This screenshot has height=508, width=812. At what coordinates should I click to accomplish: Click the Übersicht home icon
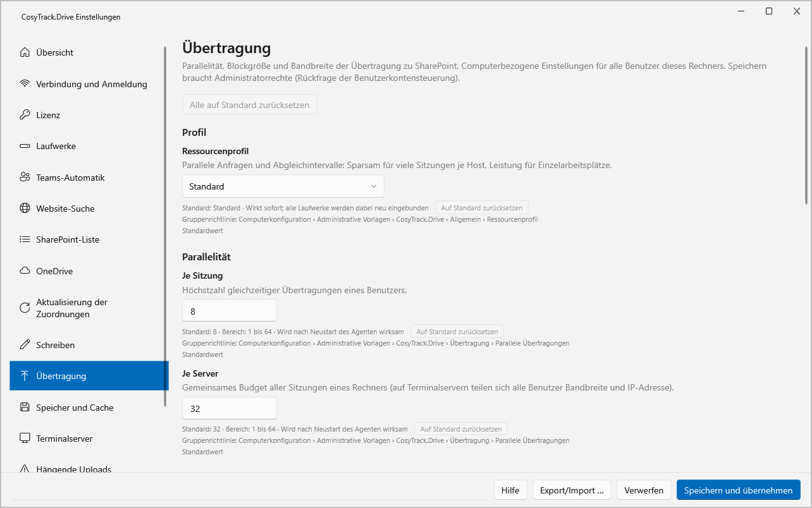click(25, 52)
